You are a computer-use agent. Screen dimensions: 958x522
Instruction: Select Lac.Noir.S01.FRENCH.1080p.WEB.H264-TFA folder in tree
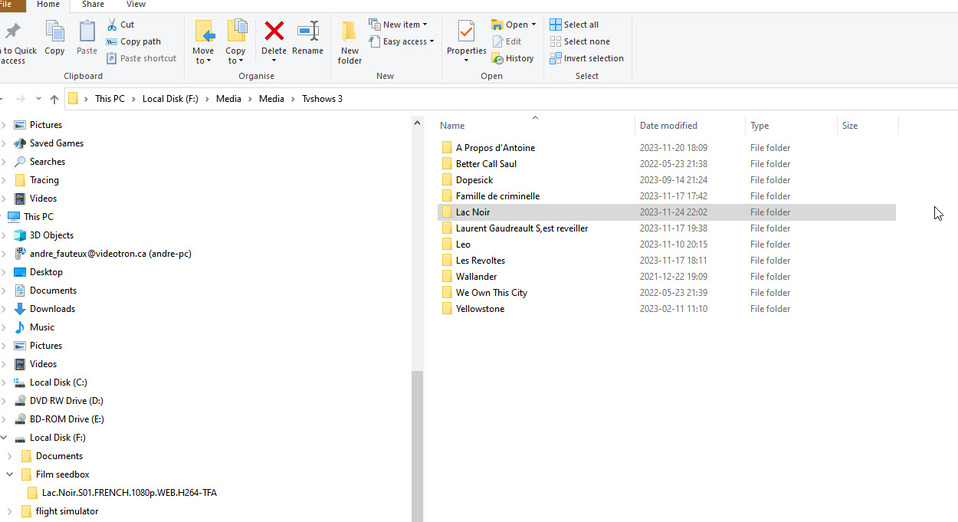tap(129, 493)
